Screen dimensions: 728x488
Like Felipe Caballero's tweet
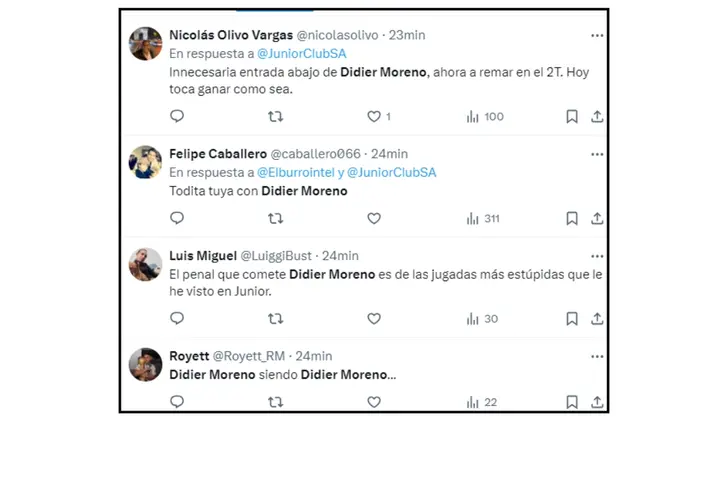[x=374, y=218]
